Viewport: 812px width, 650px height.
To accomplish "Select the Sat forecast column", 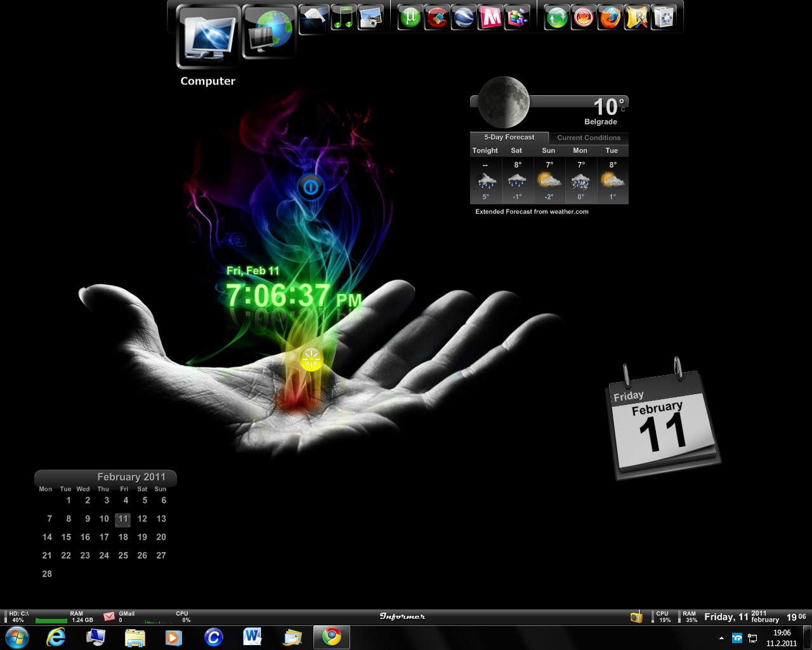I will tap(517, 175).
